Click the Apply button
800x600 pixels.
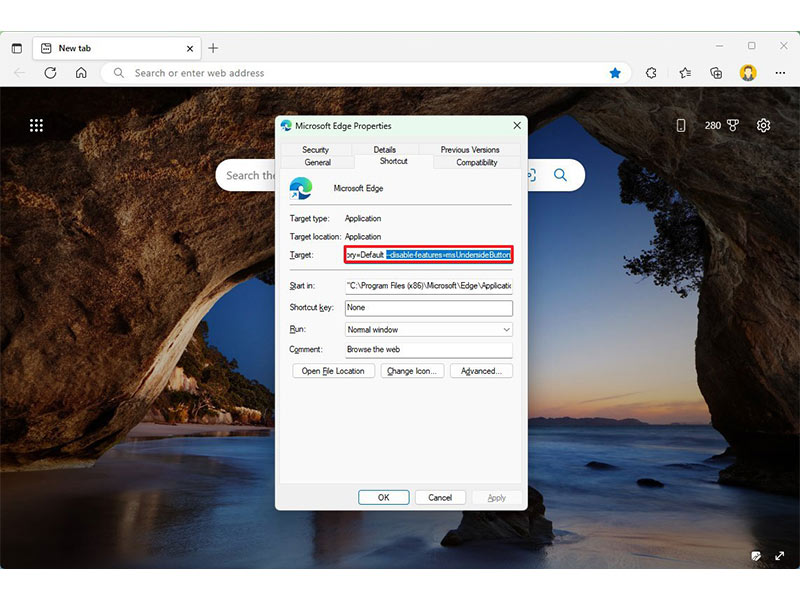(x=496, y=497)
